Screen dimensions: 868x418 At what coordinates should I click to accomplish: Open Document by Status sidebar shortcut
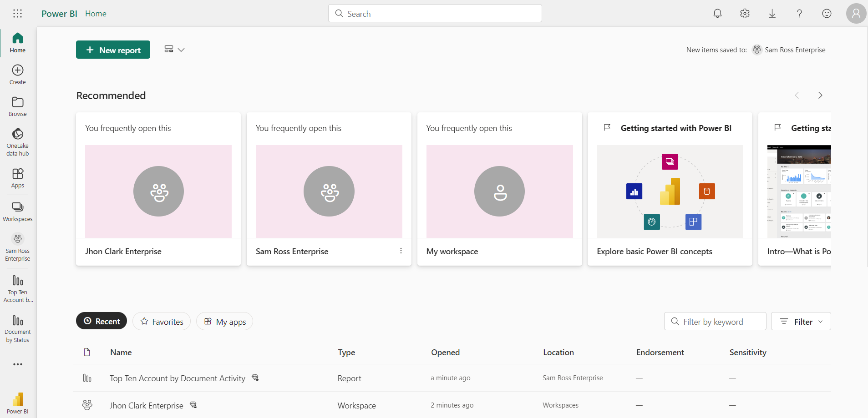(18, 329)
